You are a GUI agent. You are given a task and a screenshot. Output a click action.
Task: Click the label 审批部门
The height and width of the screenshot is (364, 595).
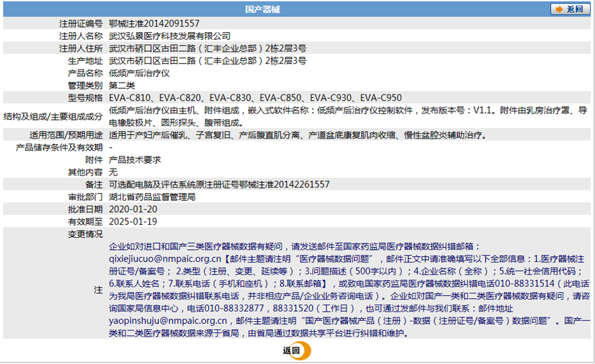(85, 197)
